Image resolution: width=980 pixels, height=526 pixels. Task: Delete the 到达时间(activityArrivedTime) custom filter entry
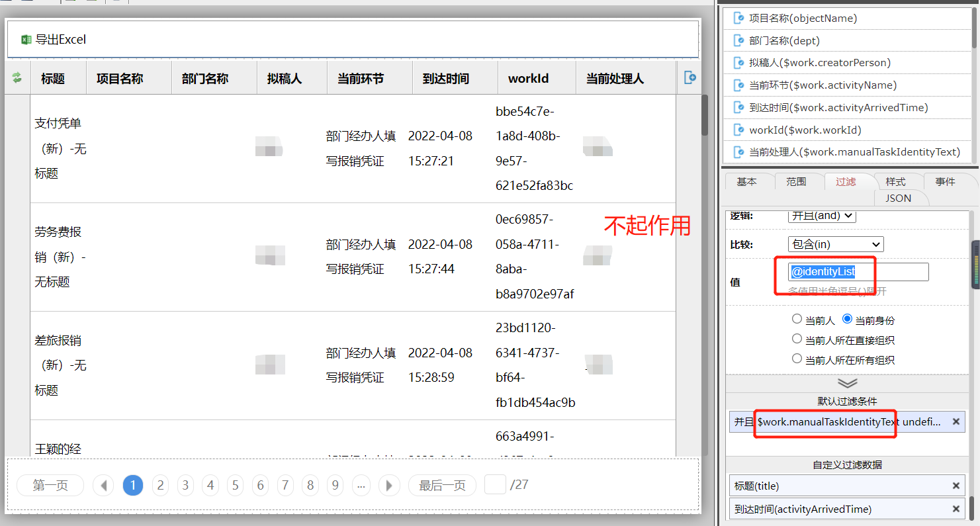[x=956, y=509]
